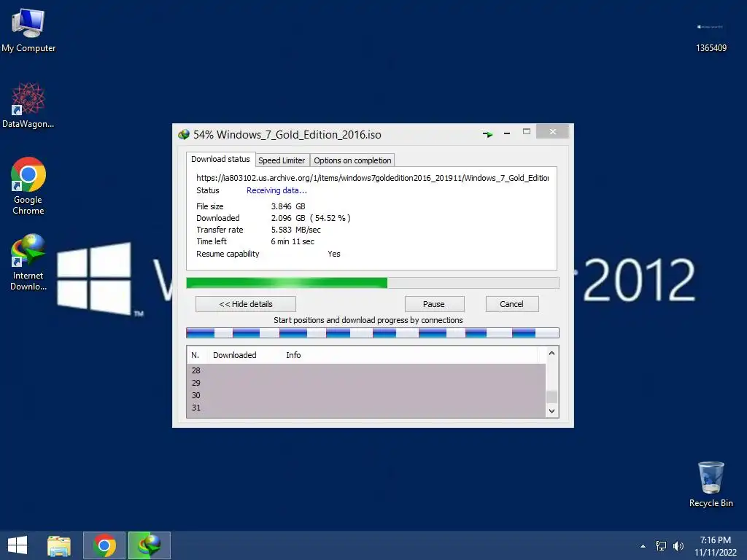Open the taskbar clock showing 7:16 PM
This screenshot has height=560, width=747.
(715, 545)
